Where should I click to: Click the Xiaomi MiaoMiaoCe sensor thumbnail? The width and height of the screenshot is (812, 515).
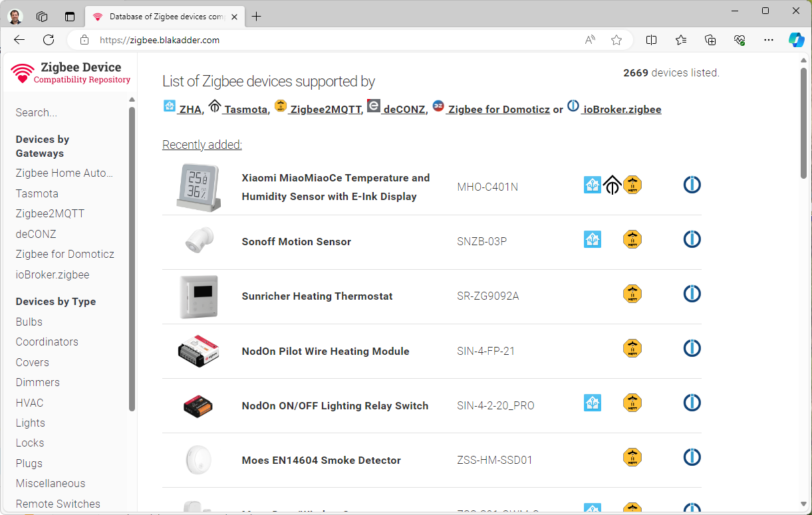coord(198,187)
